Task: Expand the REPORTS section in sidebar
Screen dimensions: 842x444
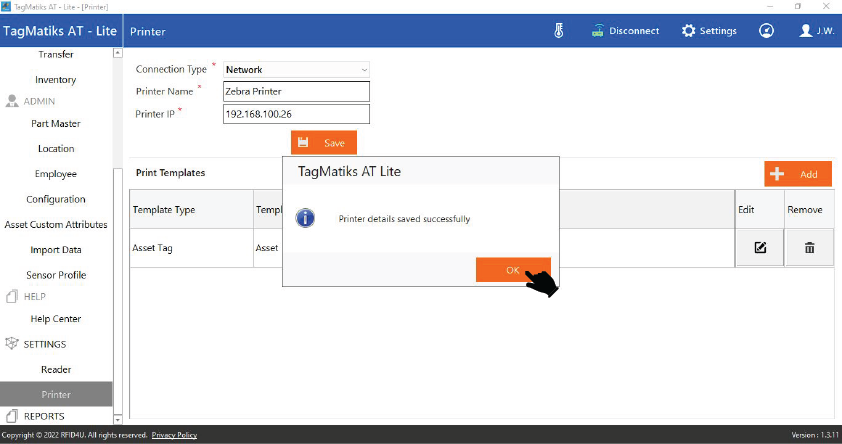Action: coord(44,416)
